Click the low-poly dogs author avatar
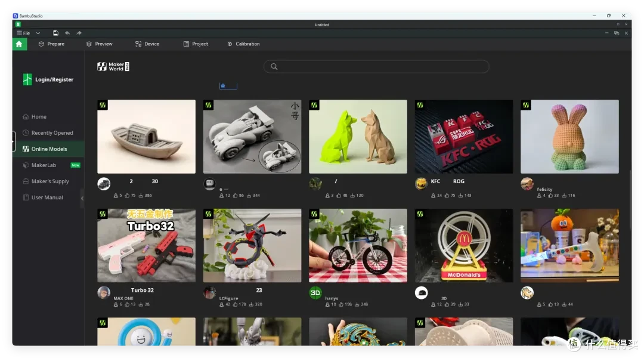 (x=315, y=184)
